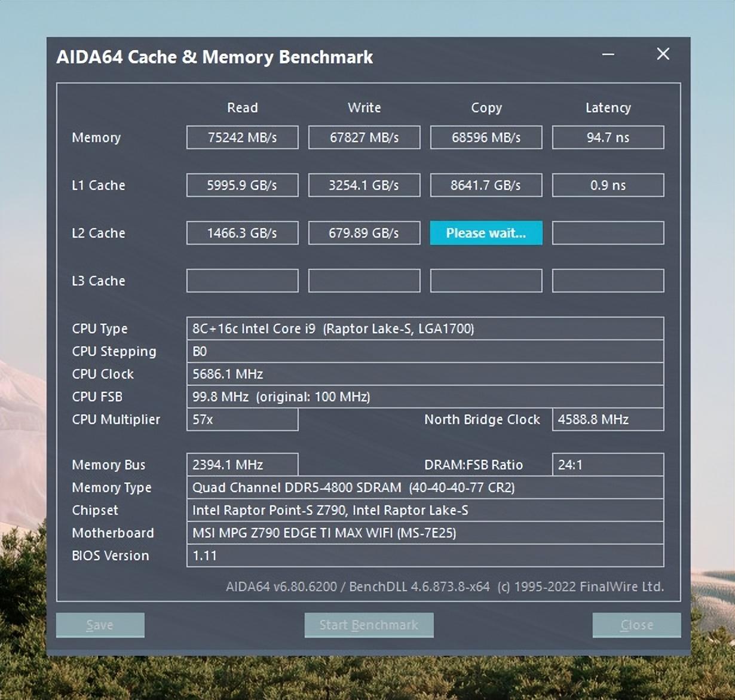Click the Memory Bus value 2394.1 MHz

[x=243, y=465]
